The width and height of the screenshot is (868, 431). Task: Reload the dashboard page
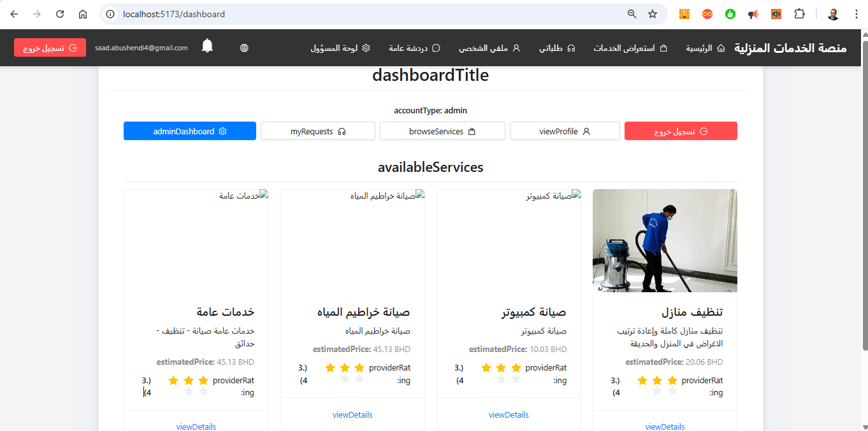coord(60,14)
